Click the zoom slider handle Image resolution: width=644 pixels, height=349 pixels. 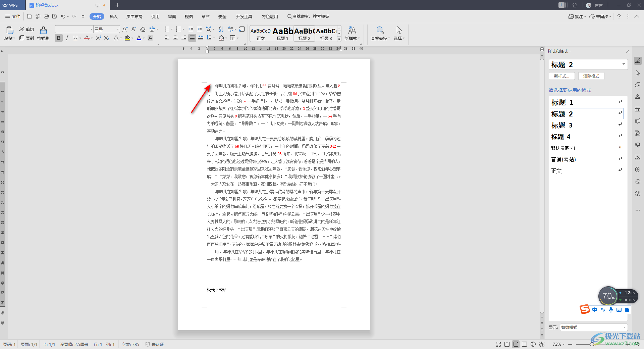point(592,344)
